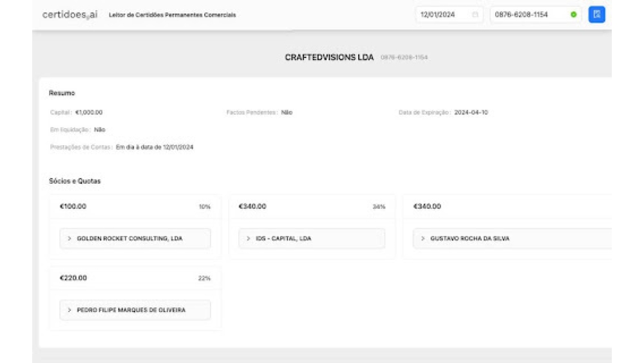Click the Em liquidação value Não
Screen dimensions: 644x363
click(100, 130)
